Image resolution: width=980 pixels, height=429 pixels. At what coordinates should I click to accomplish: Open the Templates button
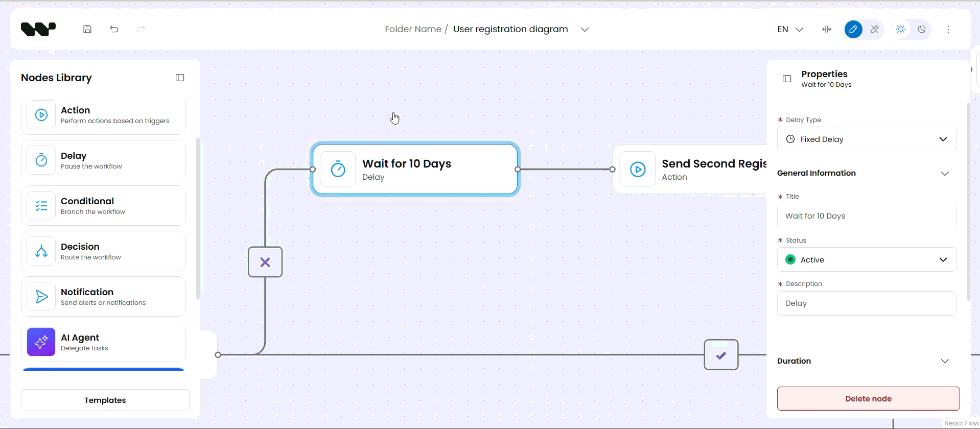coord(105,400)
